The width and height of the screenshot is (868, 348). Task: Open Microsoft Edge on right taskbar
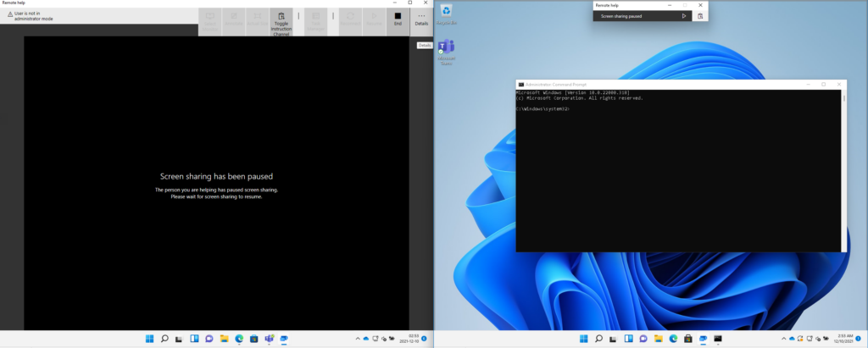[673, 339]
